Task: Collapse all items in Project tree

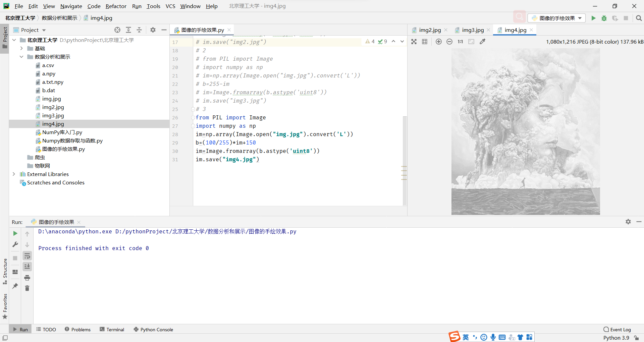Action: pos(139,30)
